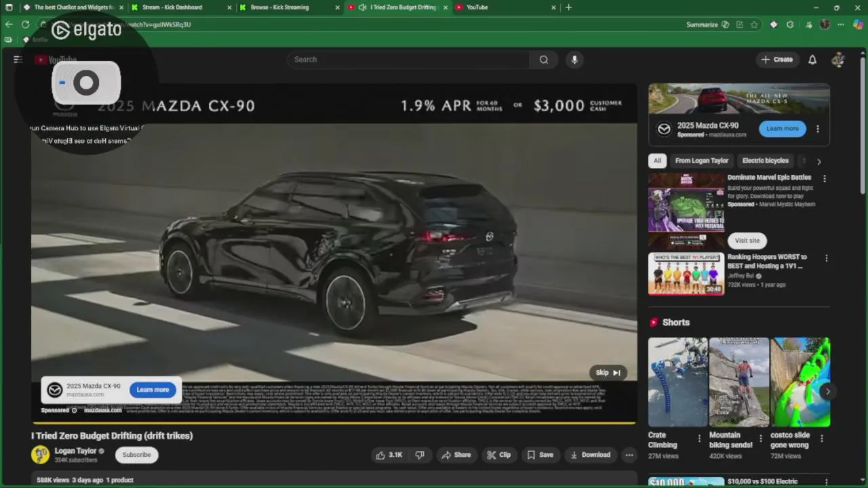Click the yellow ad progress bar

[334, 423]
